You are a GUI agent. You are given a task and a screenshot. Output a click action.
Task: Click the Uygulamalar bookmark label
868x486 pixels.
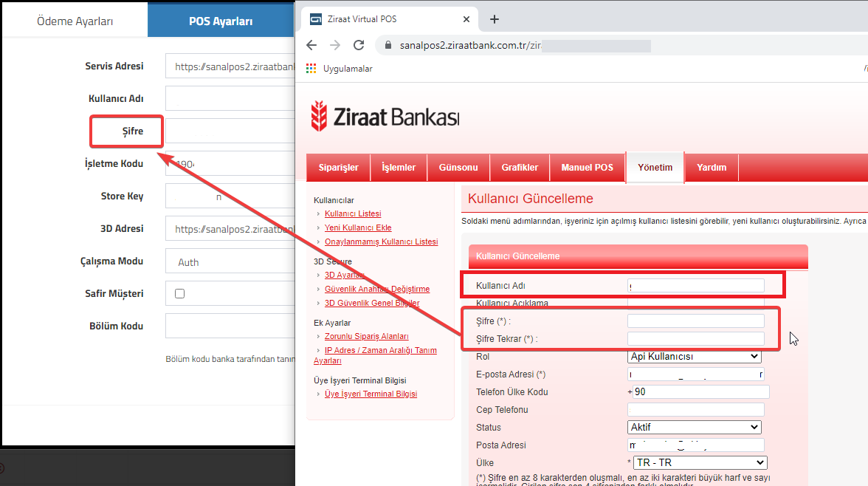(x=348, y=69)
